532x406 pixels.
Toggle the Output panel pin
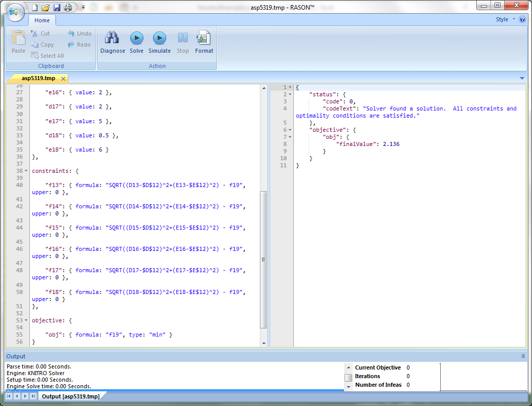(x=523, y=356)
